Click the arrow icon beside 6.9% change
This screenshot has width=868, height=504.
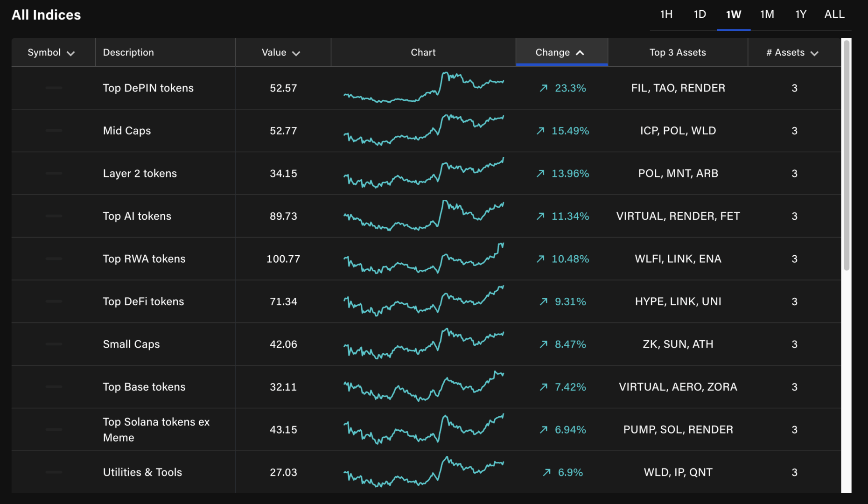point(547,472)
